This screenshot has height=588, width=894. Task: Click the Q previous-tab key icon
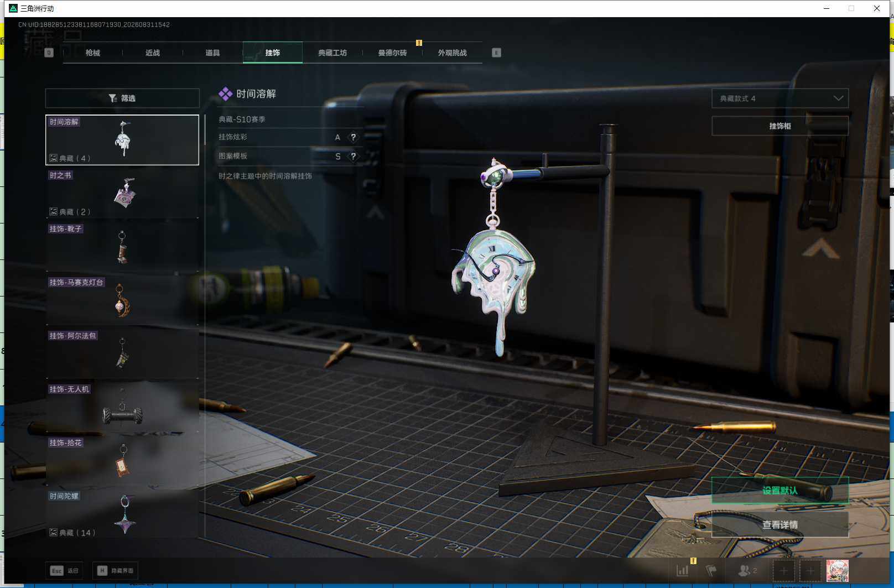[x=49, y=53]
